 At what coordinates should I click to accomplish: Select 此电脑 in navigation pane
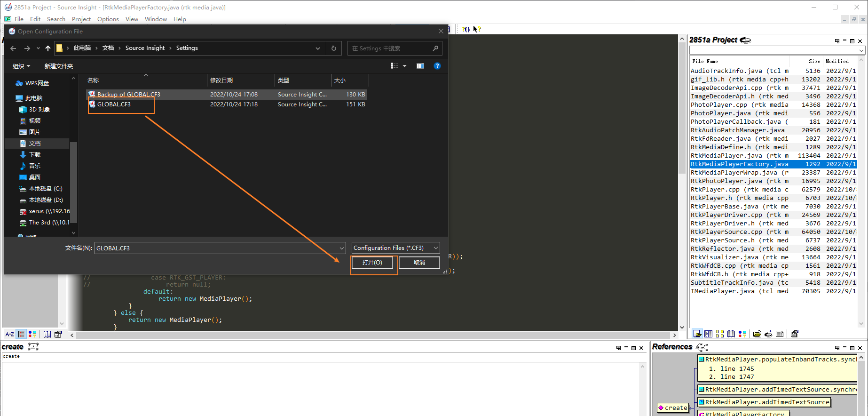pos(34,98)
